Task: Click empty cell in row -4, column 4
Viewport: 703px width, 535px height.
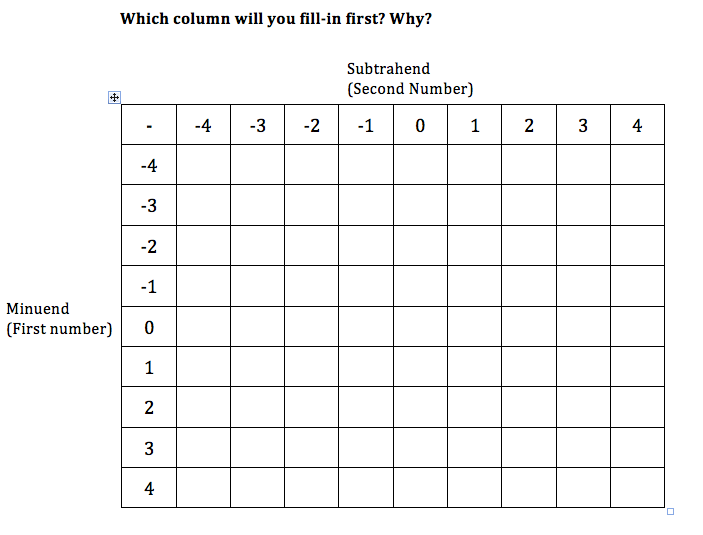Action: 637,165
